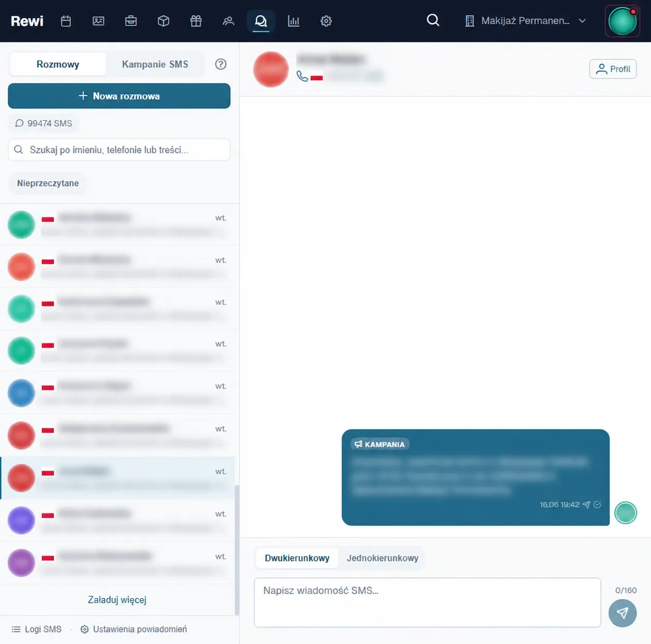Open the image gallery icon in top navigation
The width and height of the screenshot is (651, 644).
pos(98,21)
